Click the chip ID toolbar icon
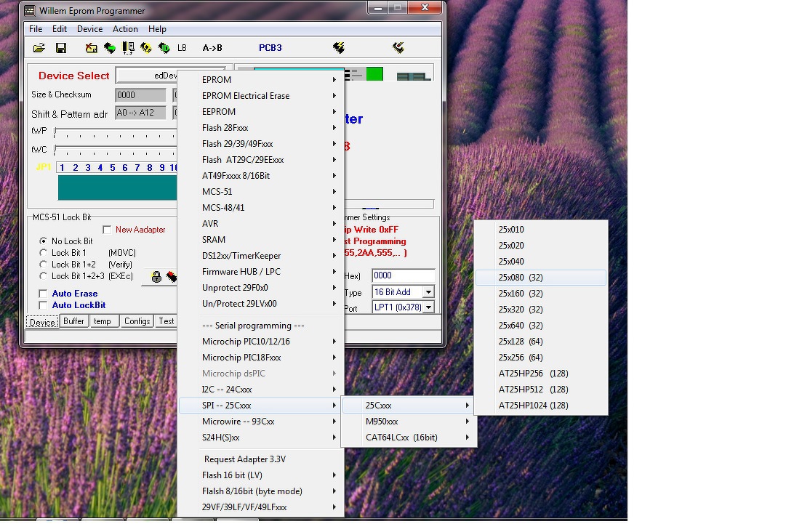This screenshot has width=810, height=532. tap(164, 48)
